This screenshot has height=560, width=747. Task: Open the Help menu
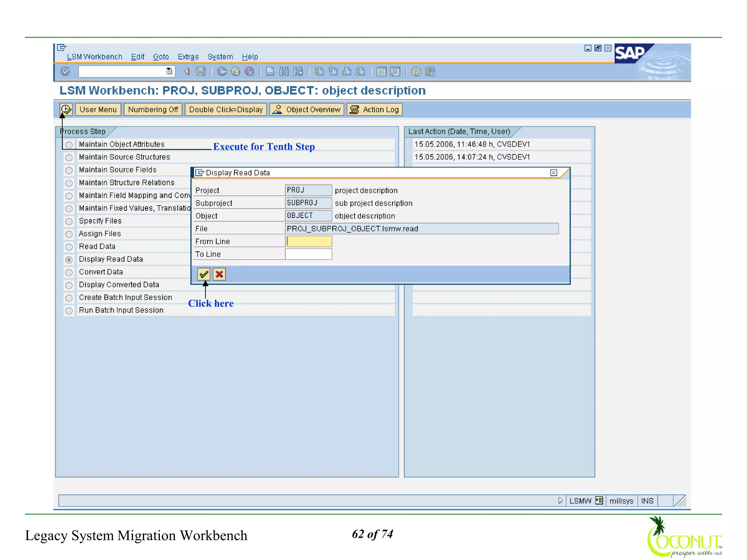(250, 57)
